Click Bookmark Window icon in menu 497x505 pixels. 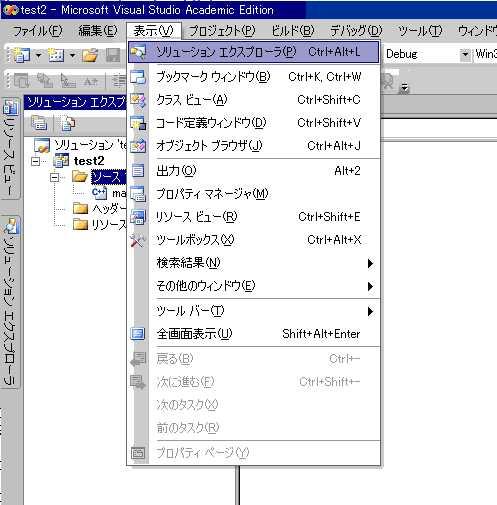point(138,77)
